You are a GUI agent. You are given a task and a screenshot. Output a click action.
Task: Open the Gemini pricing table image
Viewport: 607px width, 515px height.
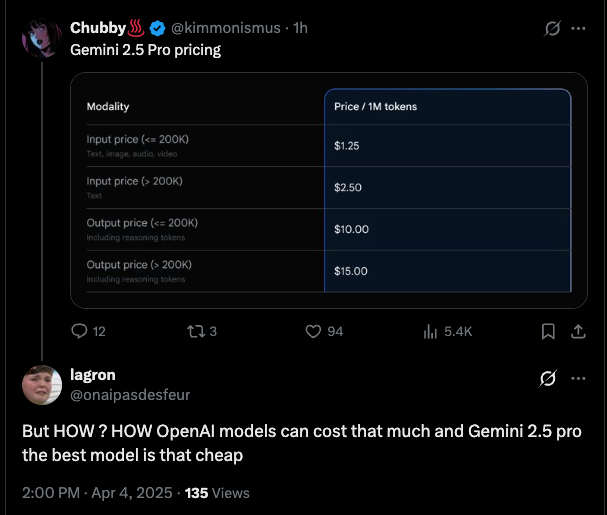point(329,190)
